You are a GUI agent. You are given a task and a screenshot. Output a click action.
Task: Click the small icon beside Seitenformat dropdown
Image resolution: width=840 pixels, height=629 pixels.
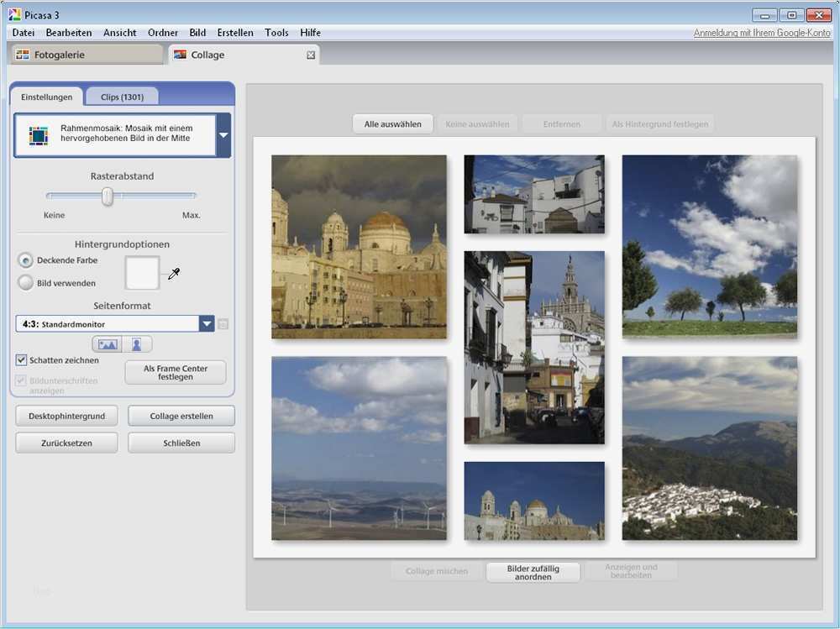click(223, 324)
